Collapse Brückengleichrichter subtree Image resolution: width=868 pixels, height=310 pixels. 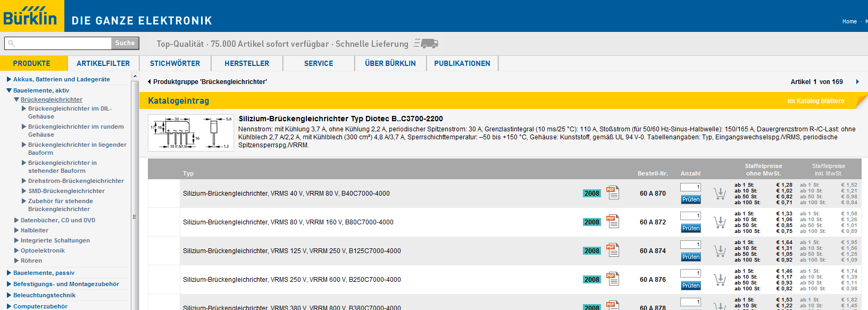tap(16, 99)
